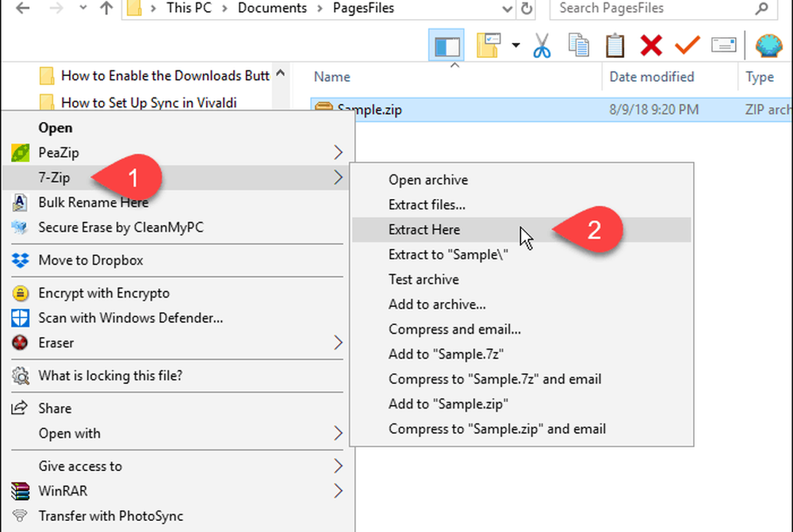Click the blue shell icon in toolbar
The width and height of the screenshot is (793, 532).
click(x=768, y=45)
